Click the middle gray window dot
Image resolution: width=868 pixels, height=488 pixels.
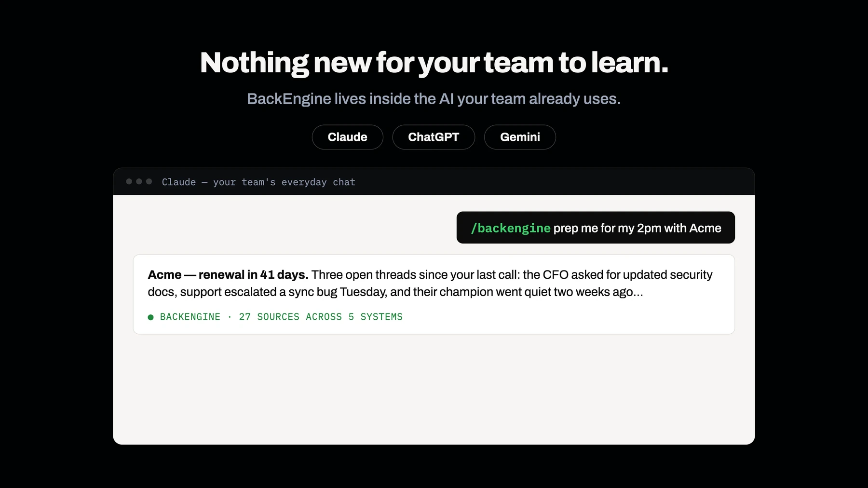point(139,181)
